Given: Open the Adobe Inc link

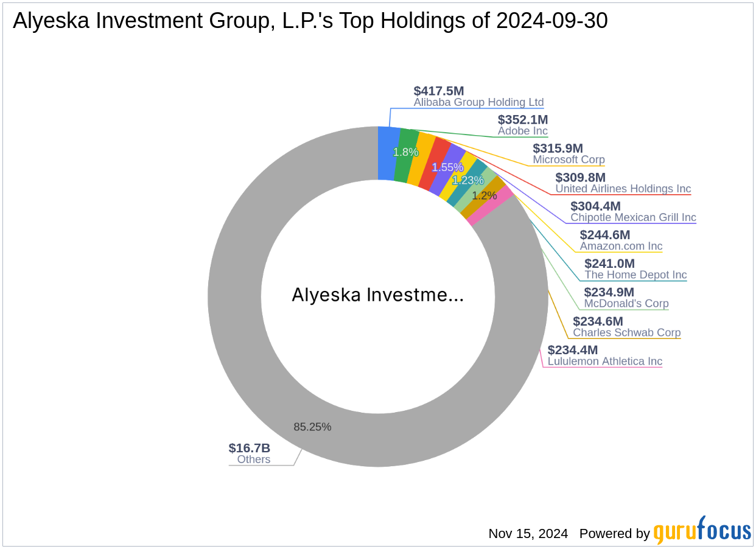Looking at the screenshot, I should [523, 131].
